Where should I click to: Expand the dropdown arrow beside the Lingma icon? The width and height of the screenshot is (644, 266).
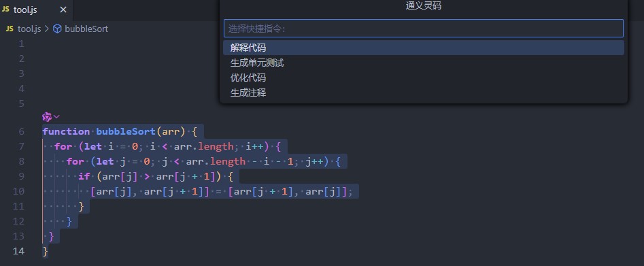(x=56, y=117)
